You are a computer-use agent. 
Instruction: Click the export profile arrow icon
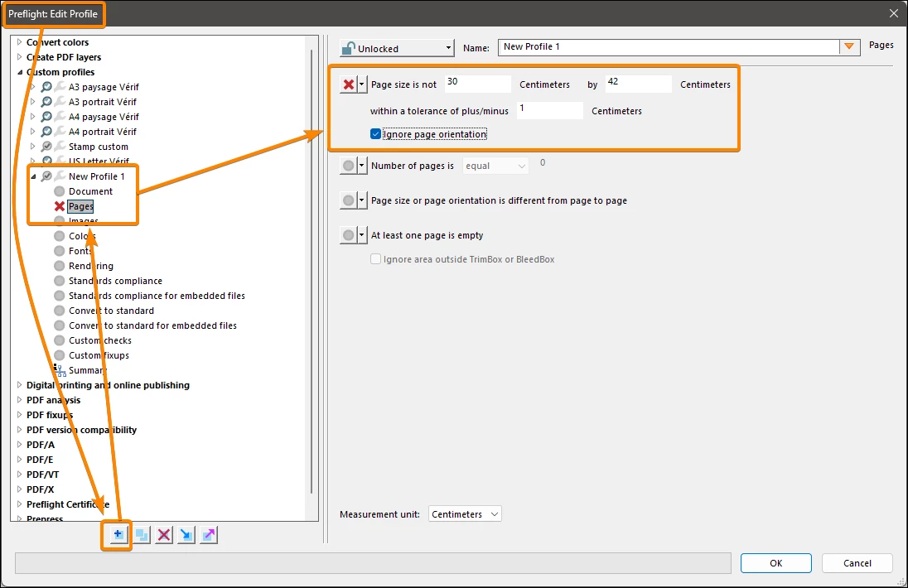pyautogui.click(x=209, y=535)
